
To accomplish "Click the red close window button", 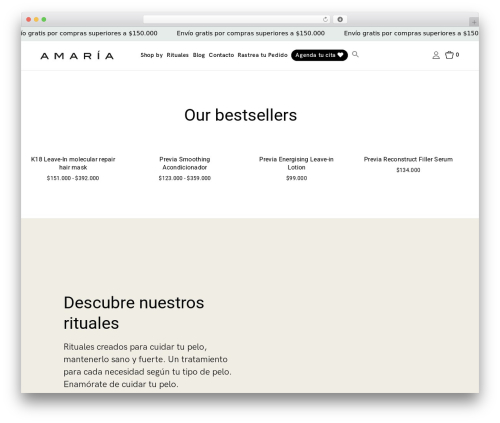I will click(29, 20).
